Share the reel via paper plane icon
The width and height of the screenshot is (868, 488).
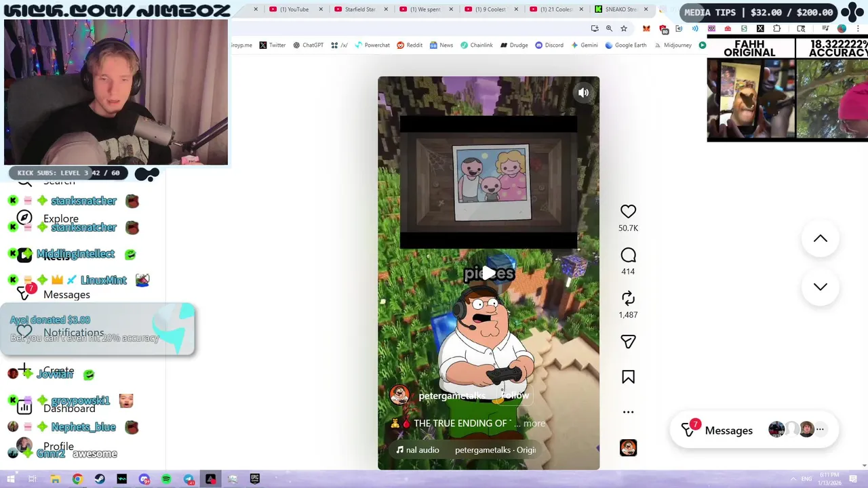[628, 342]
